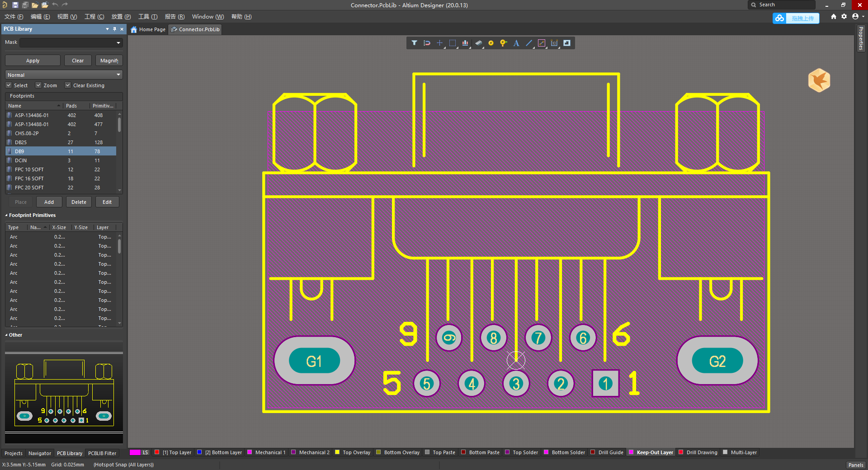868x470 pixels.
Task: Toggle the Select checkbox
Action: (x=9, y=85)
